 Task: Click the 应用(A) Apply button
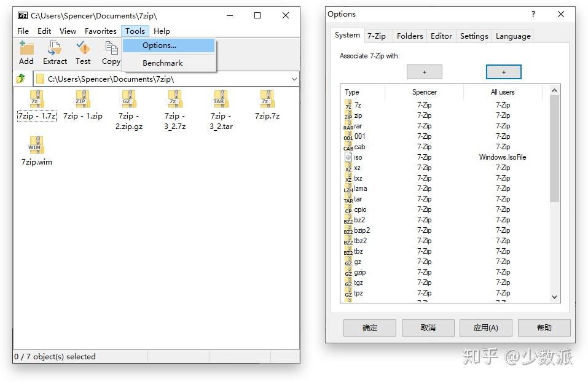[485, 328]
